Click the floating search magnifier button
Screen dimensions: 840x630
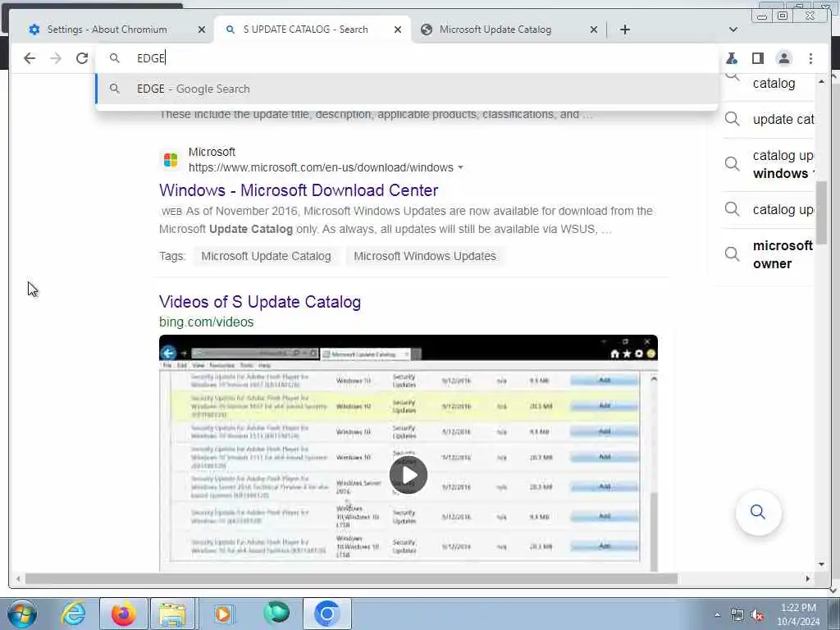(x=758, y=512)
